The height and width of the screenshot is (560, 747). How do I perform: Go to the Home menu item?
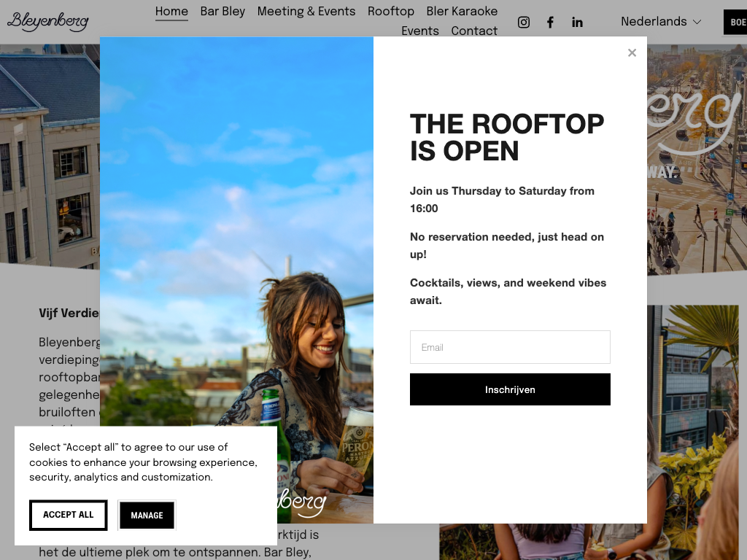(171, 11)
